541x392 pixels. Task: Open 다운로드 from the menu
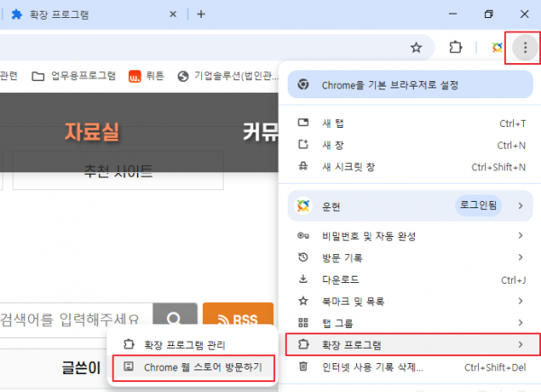point(410,279)
